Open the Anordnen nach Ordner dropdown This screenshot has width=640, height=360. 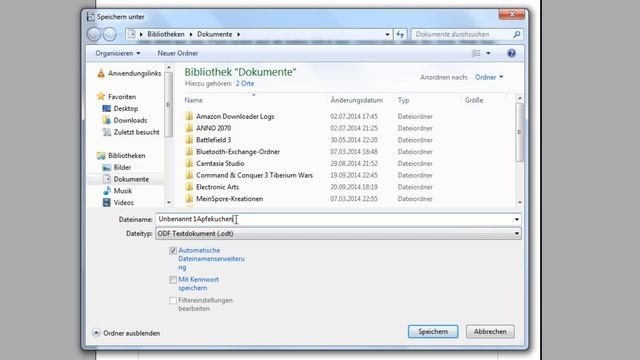(x=489, y=77)
